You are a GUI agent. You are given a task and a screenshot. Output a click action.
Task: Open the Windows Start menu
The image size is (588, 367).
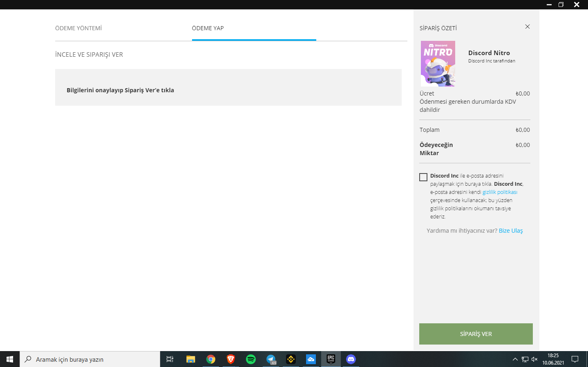coord(10,359)
